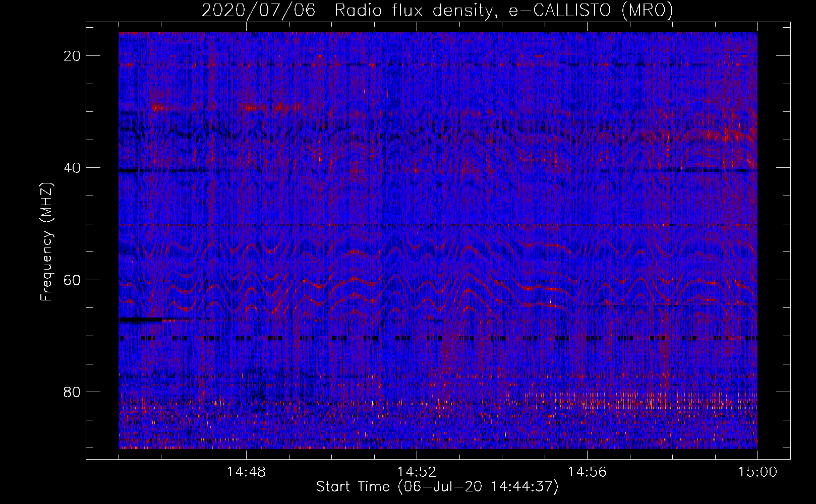Click the dashed black line near 70 MHz
The height and width of the screenshot is (504, 816).
[438, 338]
